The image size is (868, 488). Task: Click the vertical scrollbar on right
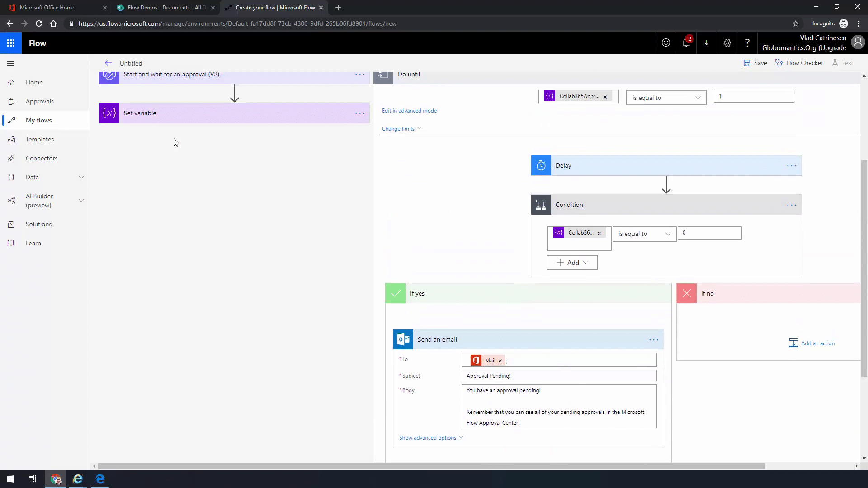(864, 269)
